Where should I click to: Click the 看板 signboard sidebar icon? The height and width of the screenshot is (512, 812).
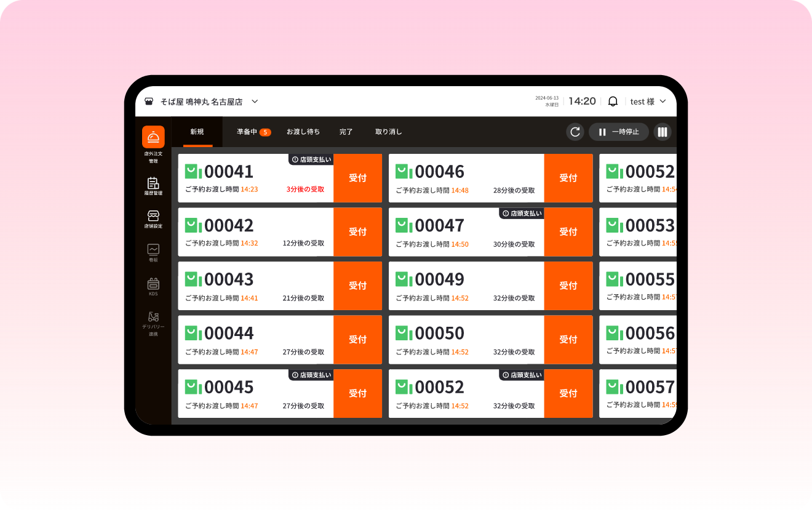coord(153,249)
